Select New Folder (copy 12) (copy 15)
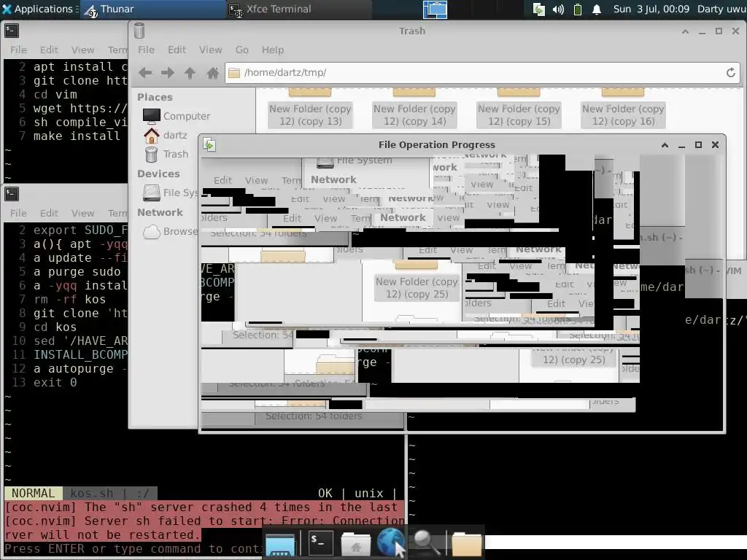 point(519,114)
